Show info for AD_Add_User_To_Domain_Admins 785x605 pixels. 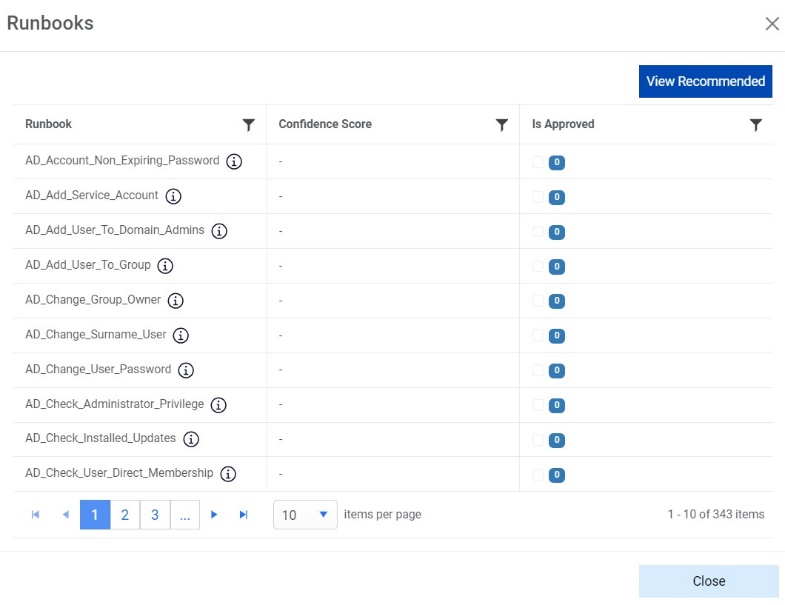pos(219,231)
